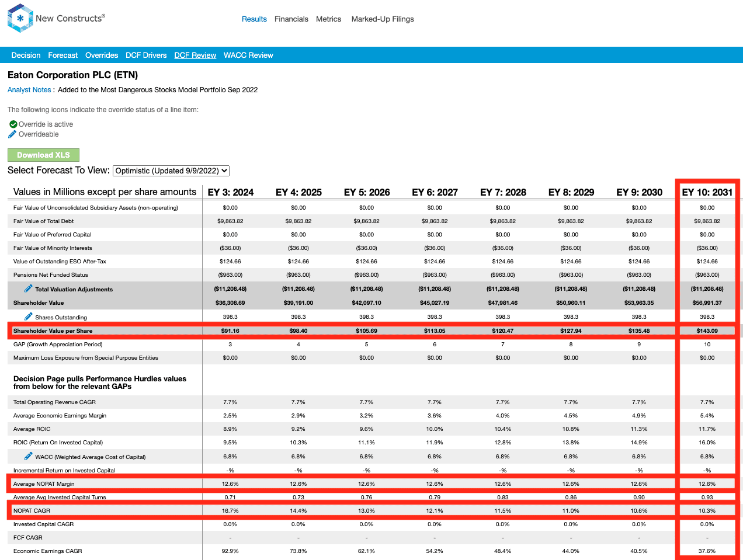
Task: Switch to the DCF Review tab
Action: [195, 55]
